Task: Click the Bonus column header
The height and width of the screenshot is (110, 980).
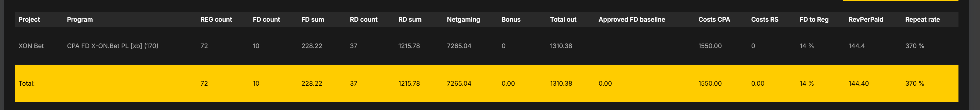Action: [511, 20]
